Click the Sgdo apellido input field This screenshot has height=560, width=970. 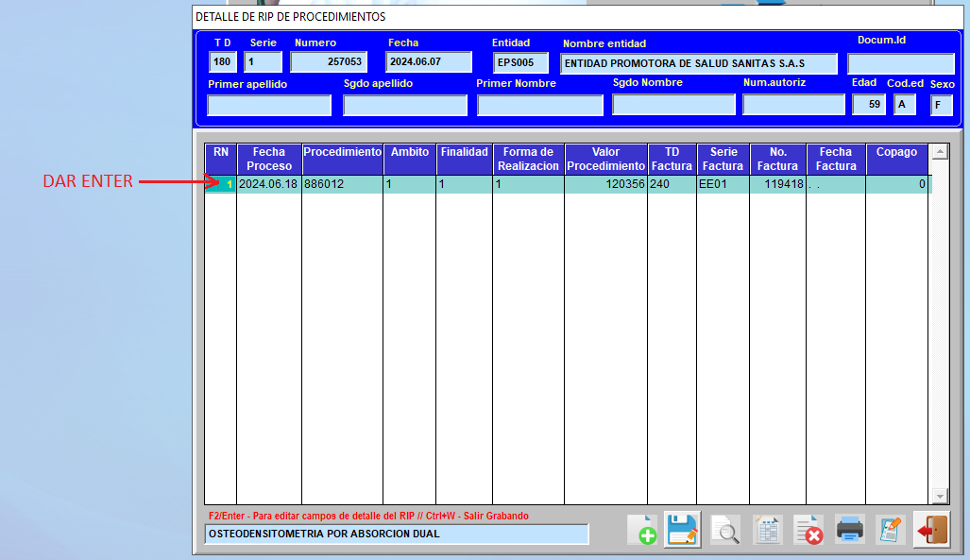[405, 105]
